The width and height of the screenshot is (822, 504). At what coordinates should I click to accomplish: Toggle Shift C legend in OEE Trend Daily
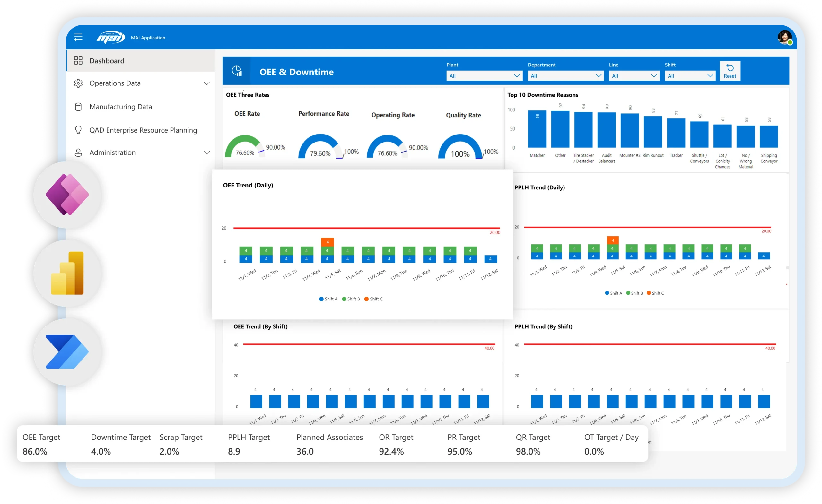click(373, 299)
